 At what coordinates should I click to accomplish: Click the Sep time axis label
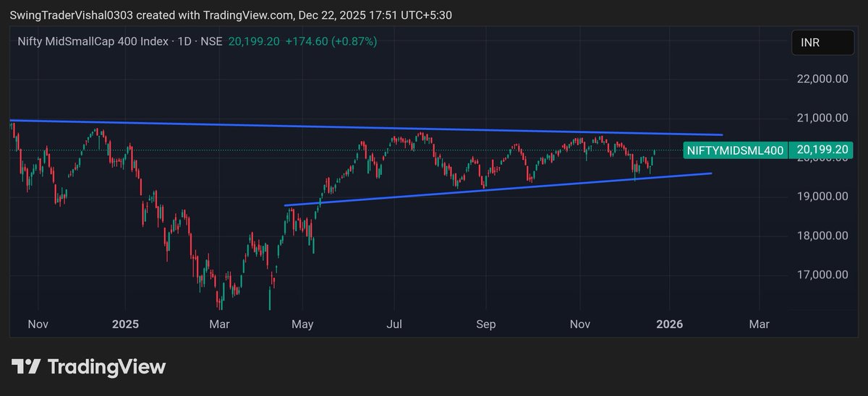[x=486, y=324]
